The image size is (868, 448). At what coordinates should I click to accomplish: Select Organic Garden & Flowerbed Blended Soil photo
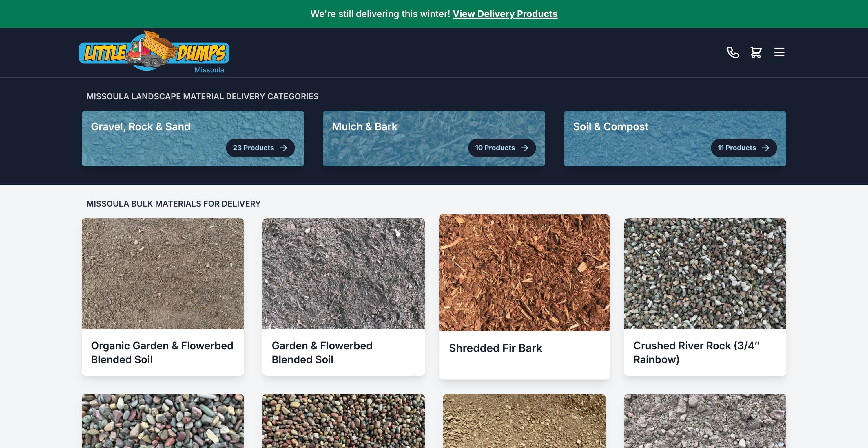(163, 274)
